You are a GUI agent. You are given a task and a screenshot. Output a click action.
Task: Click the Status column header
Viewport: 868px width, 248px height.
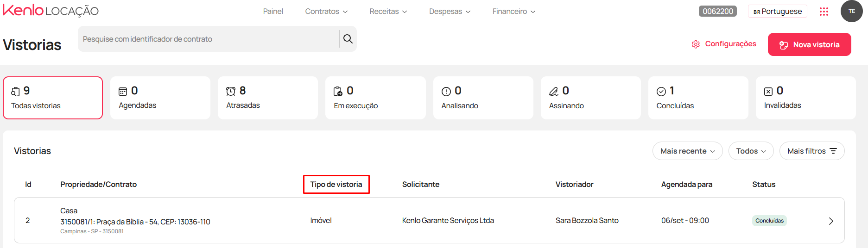point(764,184)
